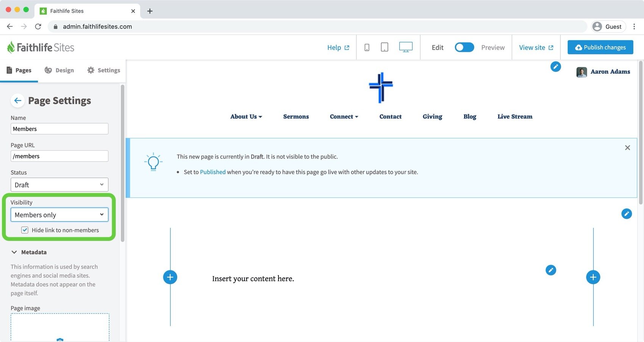Add a section with the left plus button

[170, 277]
